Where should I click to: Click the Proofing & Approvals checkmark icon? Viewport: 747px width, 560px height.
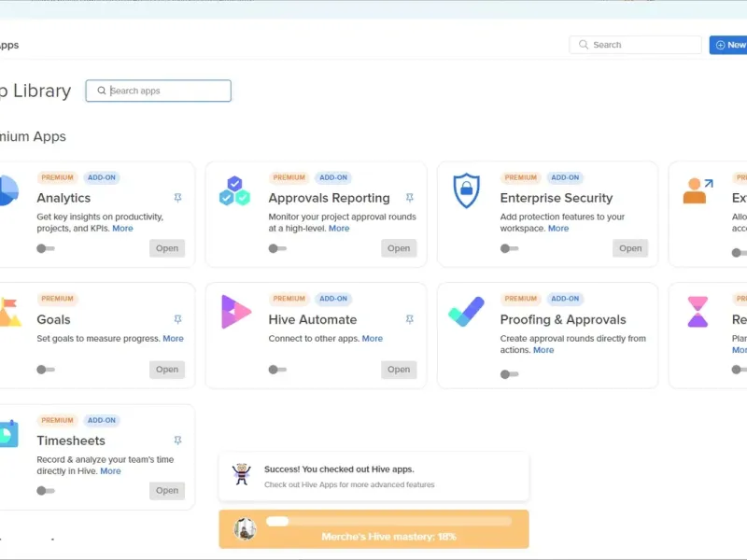(466, 312)
